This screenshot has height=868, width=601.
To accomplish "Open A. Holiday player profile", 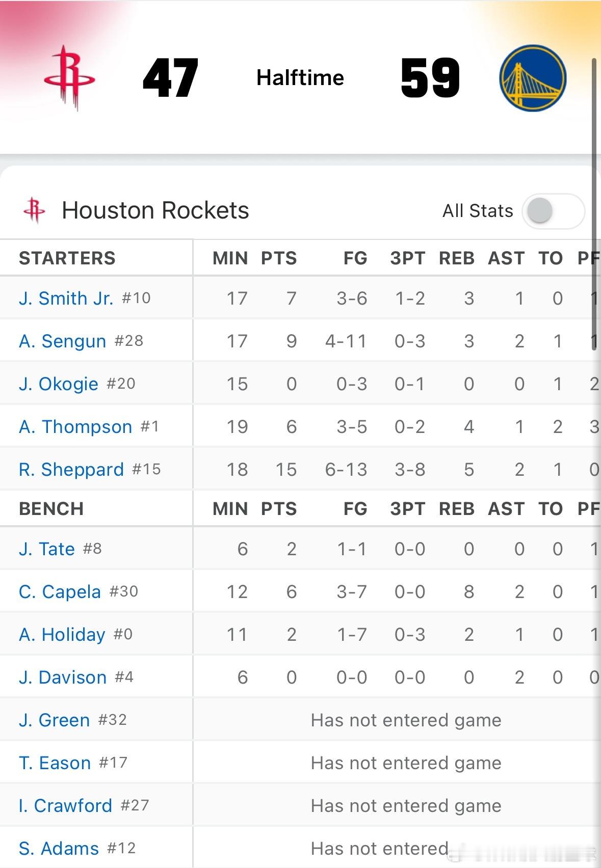I will pos(62,635).
